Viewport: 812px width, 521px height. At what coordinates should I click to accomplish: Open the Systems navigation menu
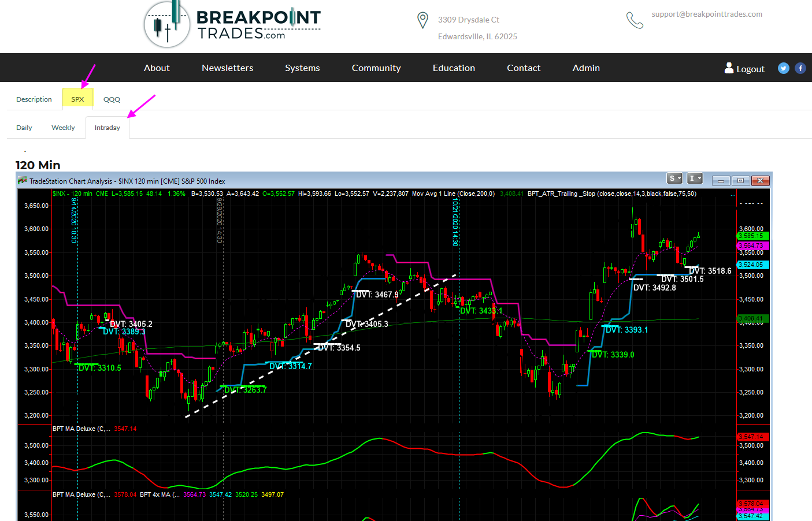click(x=302, y=68)
